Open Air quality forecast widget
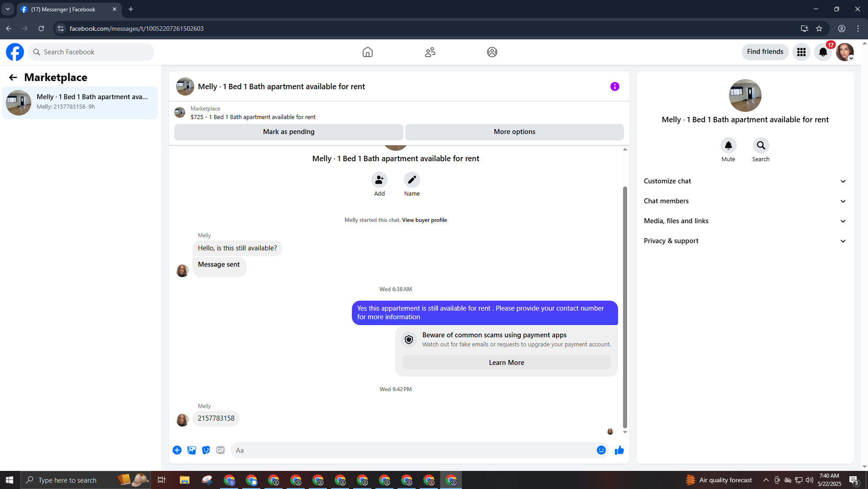This screenshot has height=489, width=868. coord(719,480)
